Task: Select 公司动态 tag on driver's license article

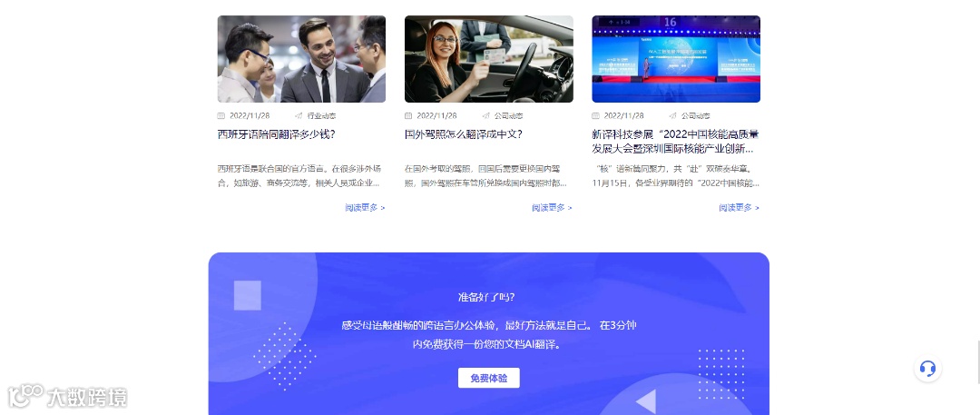Action: pos(509,116)
